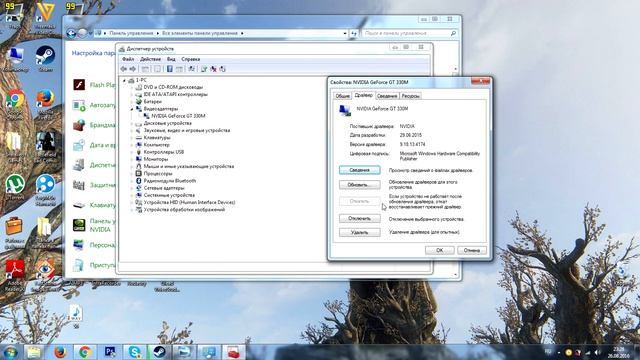This screenshot has width=640, height=360.
Task: Switch to the Сведения tab in properties dialog
Action: [x=387, y=96]
